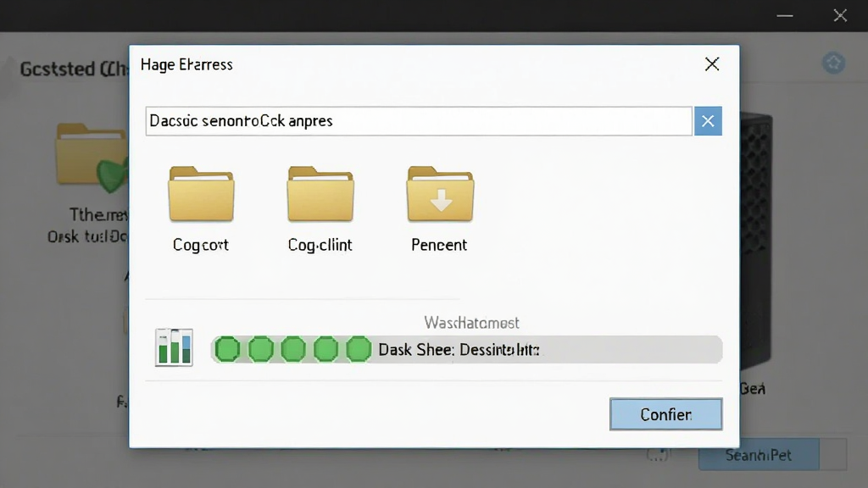868x488 pixels.
Task: Click the "Hage Eharress" dialog title
Action: (186, 64)
